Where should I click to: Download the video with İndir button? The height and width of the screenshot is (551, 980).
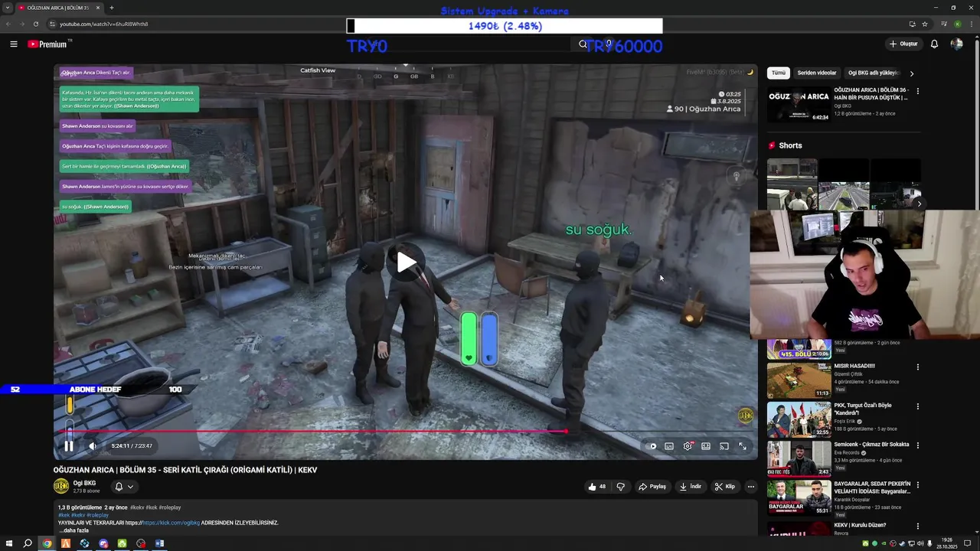coord(690,487)
